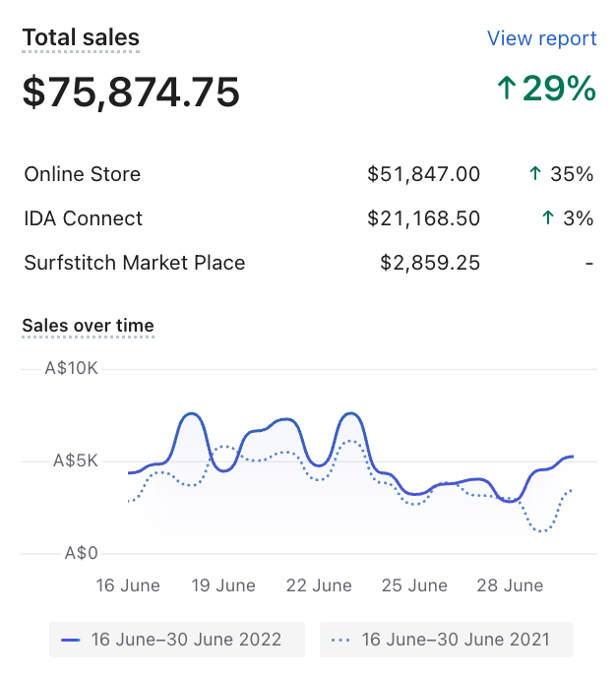Click the Total sales heading

pyautogui.click(x=81, y=38)
